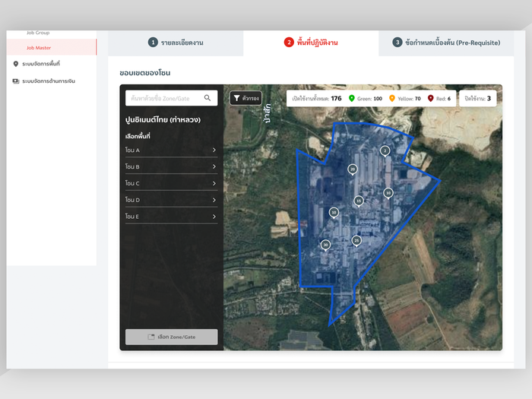532x399 pixels.
Task: Select the โซน A row label
Action: 132,150
